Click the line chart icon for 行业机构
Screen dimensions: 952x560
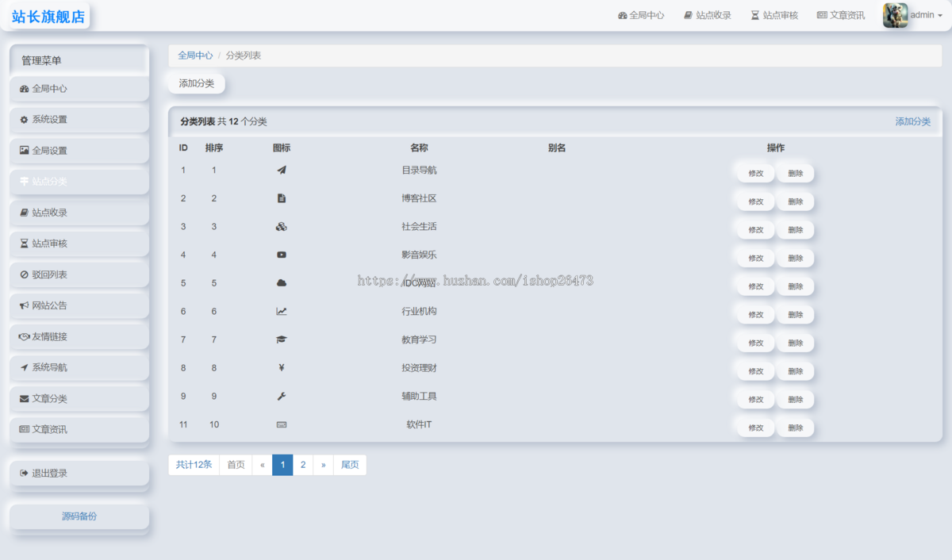pyautogui.click(x=282, y=312)
